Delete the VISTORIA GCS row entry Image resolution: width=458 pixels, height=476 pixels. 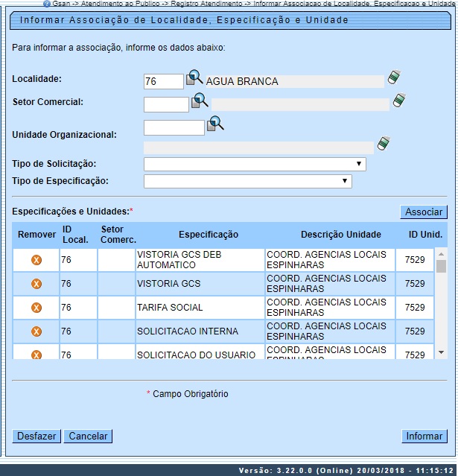pyautogui.click(x=36, y=284)
